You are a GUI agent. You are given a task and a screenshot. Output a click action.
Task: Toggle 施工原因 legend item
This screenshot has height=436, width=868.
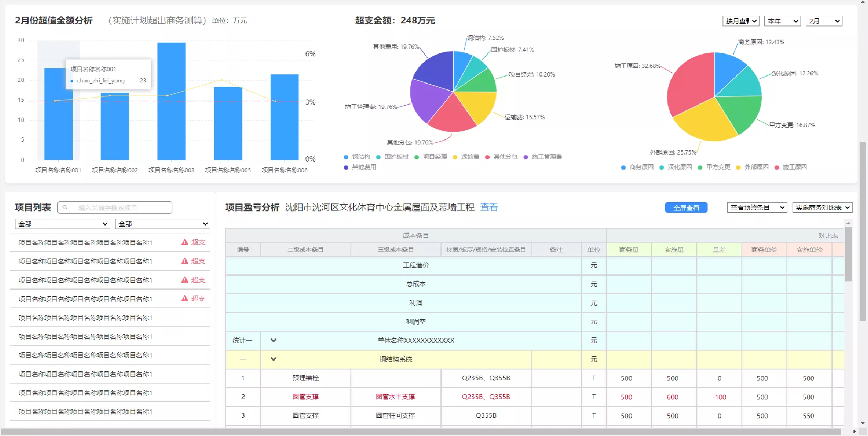[x=791, y=167]
